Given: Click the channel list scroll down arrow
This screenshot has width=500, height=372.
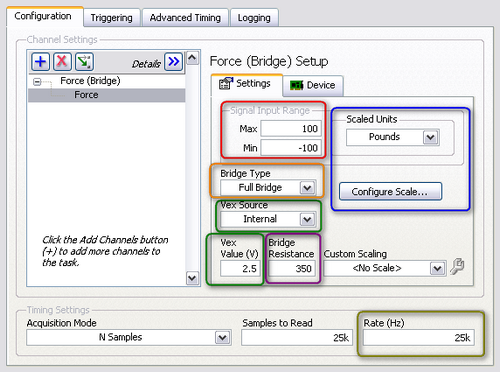Looking at the screenshot, I should click(x=192, y=278).
